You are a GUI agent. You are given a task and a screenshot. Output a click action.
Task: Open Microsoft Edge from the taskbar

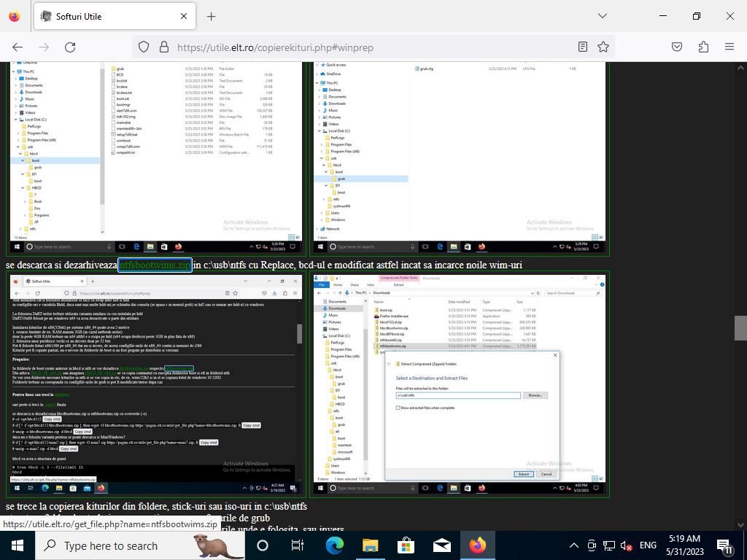pos(334,545)
